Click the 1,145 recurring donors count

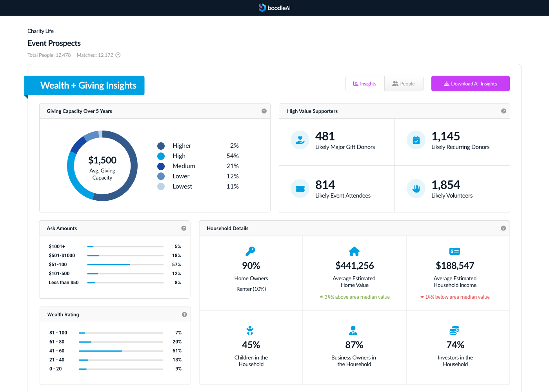[445, 136]
